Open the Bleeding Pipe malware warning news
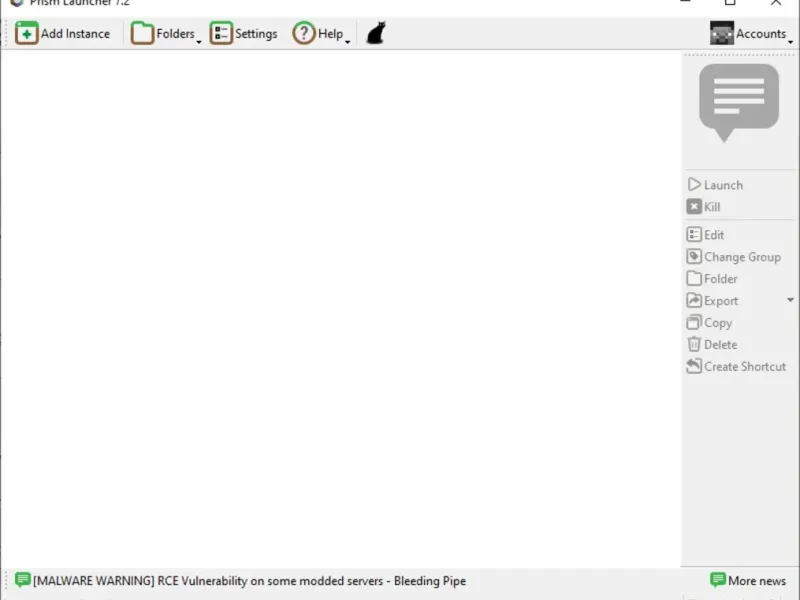 (x=240, y=581)
